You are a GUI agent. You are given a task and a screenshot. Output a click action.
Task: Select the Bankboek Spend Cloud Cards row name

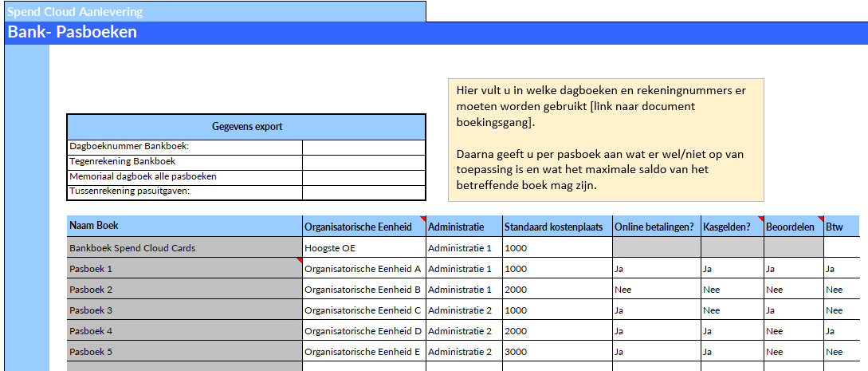pos(184,248)
